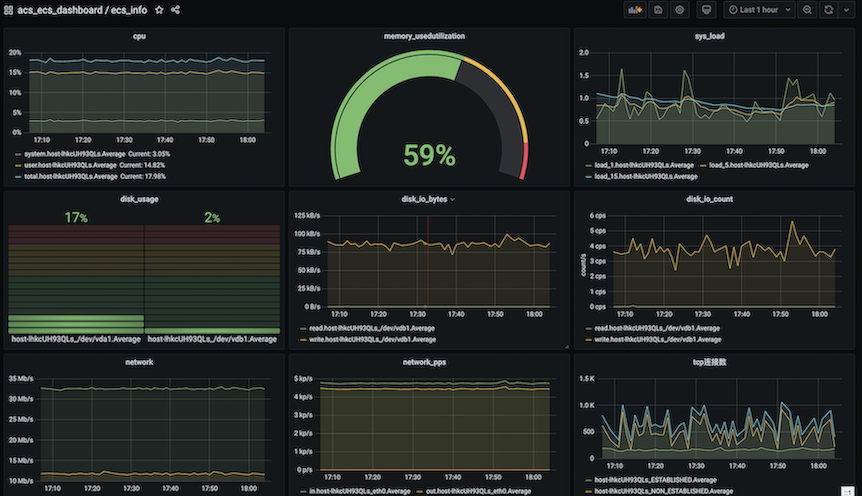Open the acs_ecs_dashboard / ecs_info breadcrumb
Image resolution: width=862 pixels, height=496 pixels.
pyautogui.click(x=82, y=10)
